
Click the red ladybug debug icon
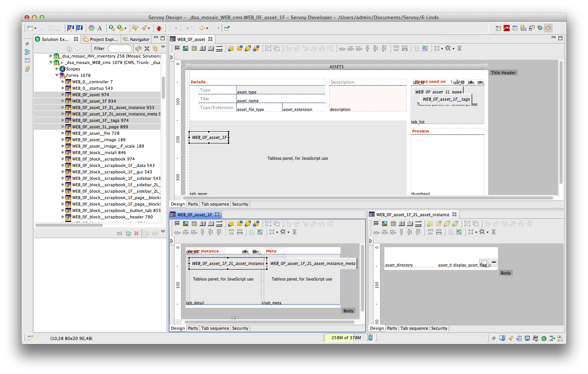pyautogui.click(x=159, y=28)
